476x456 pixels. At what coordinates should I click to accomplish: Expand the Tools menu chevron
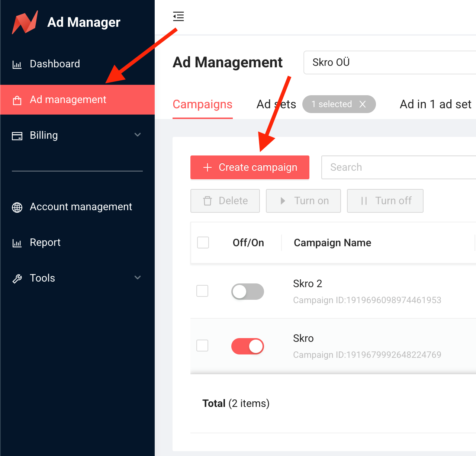point(138,277)
